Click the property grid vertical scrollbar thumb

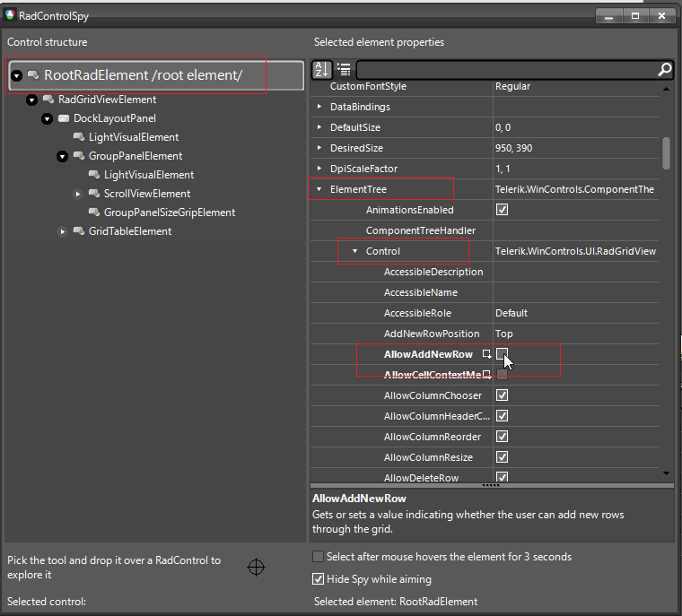pyautogui.click(x=666, y=152)
